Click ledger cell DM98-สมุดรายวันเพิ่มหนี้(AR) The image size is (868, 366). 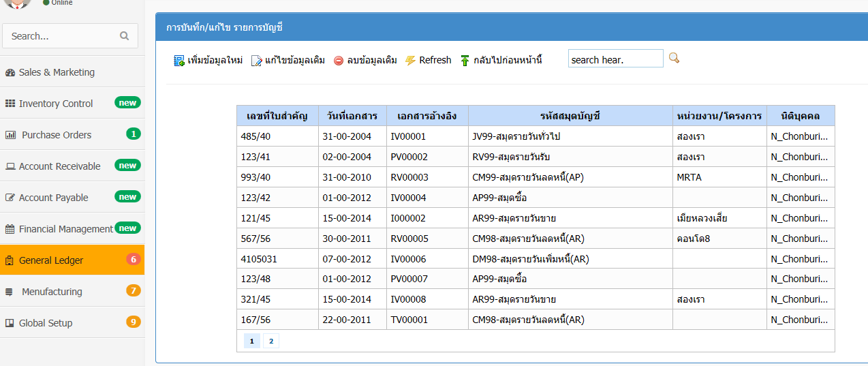tap(570, 259)
